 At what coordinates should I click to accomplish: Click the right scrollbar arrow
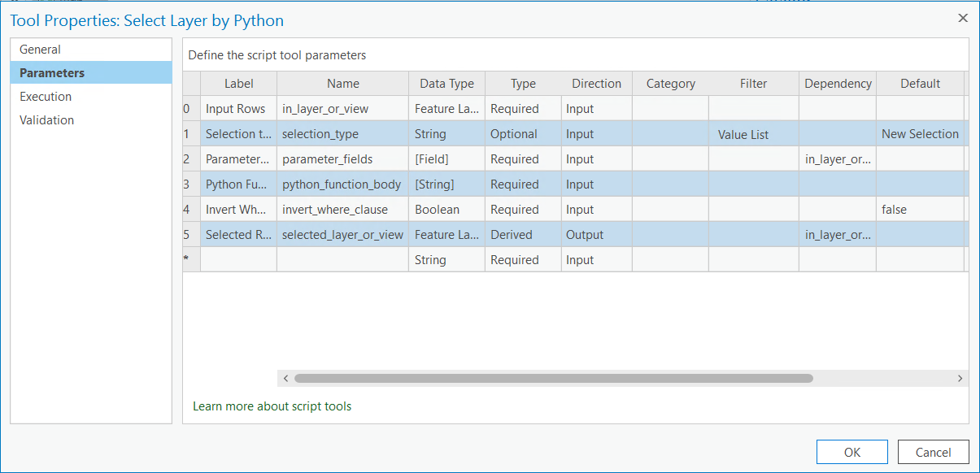pyautogui.click(x=960, y=378)
